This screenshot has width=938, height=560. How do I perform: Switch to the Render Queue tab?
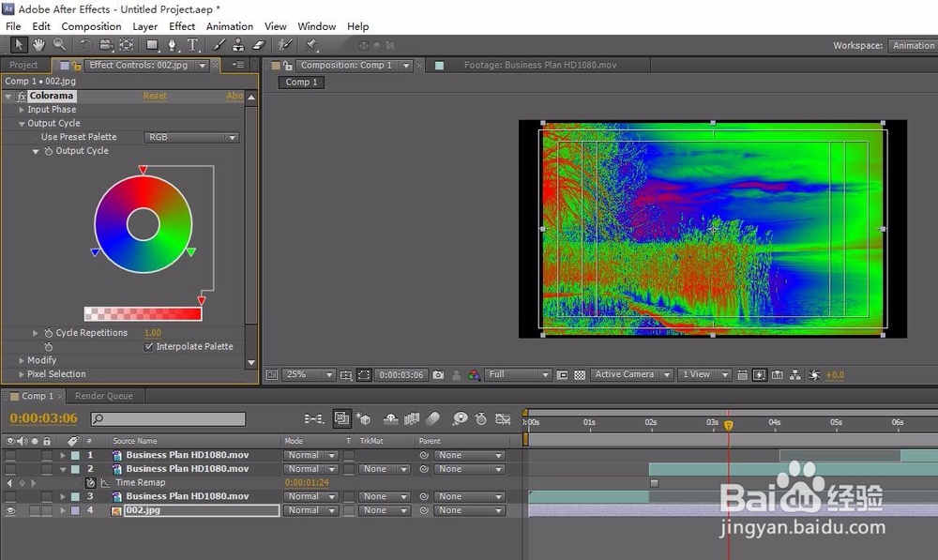[104, 396]
